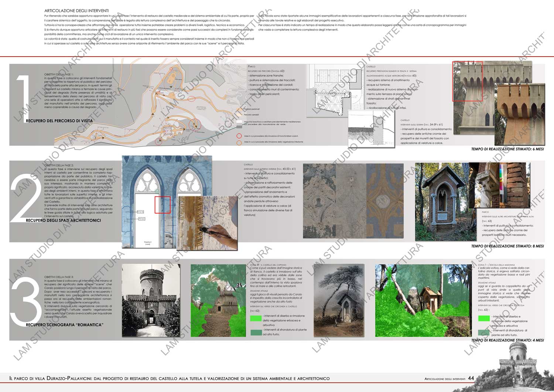
Task: Open the hand-with-brush restoration photo
Action: [208, 223]
